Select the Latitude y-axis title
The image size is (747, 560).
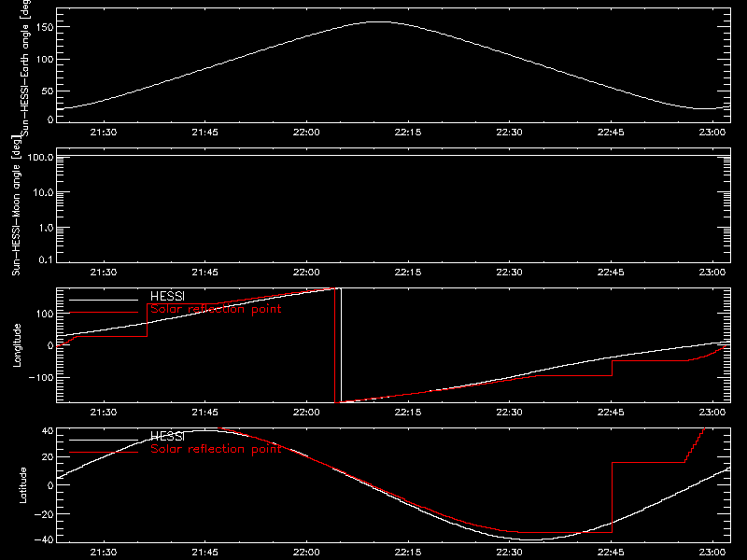(22, 485)
